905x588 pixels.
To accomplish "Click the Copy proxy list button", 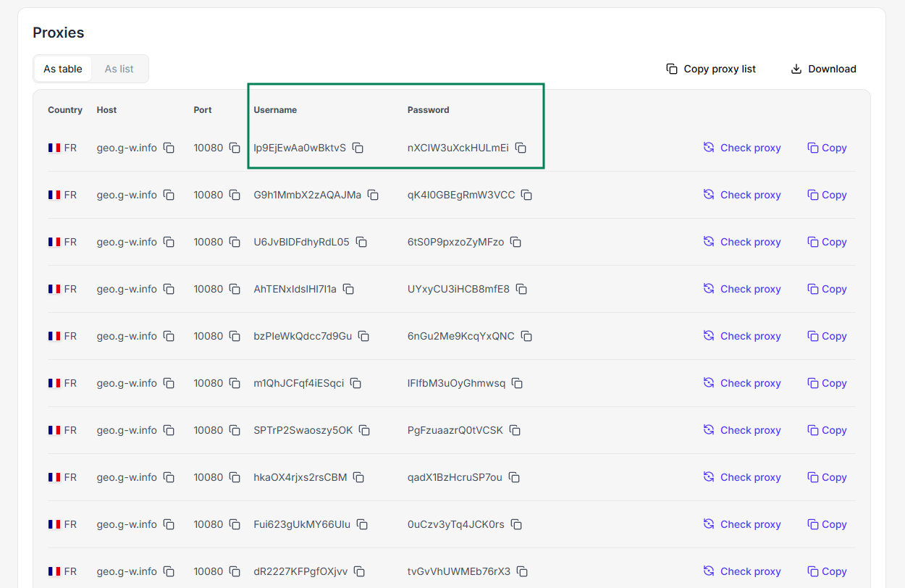I will pos(711,69).
